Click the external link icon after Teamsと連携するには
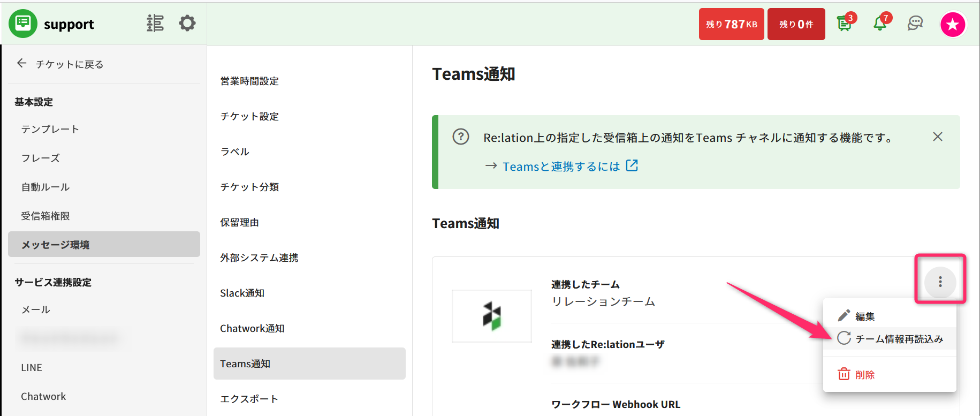The height and width of the screenshot is (416, 980). [x=632, y=165]
